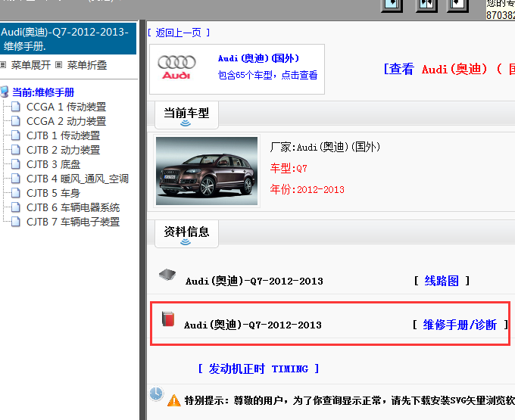Image resolution: width=515 pixels, height=420 pixels.
Task: Click the clock icon near 特别提示
Action: (x=156, y=394)
